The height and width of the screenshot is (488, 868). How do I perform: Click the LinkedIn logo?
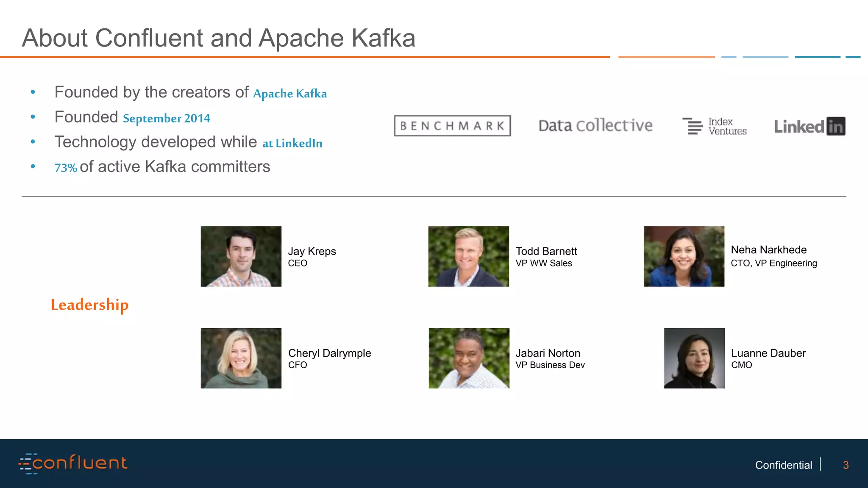810,126
